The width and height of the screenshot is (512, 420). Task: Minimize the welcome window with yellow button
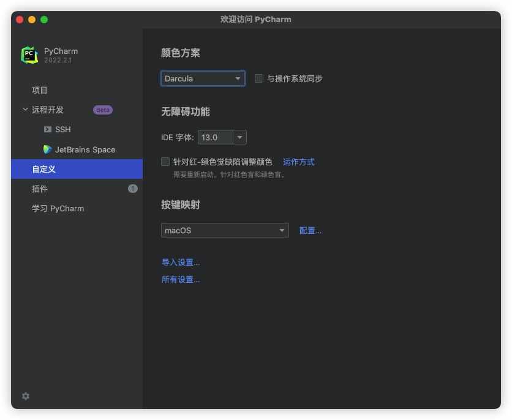pyautogui.click(x=32, y=20)
